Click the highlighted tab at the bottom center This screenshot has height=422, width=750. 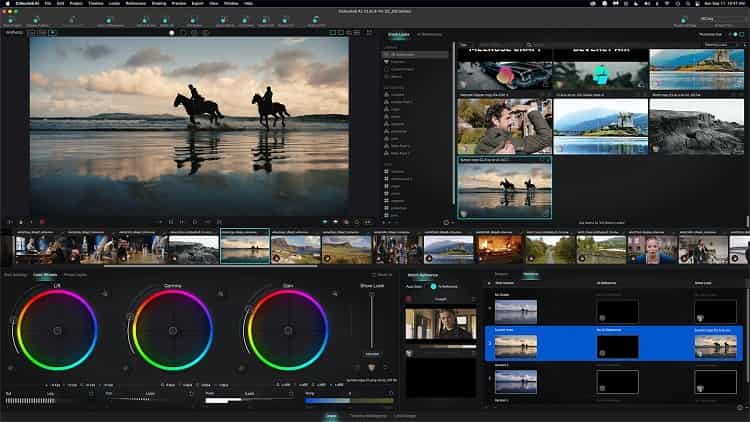point(331,416)
